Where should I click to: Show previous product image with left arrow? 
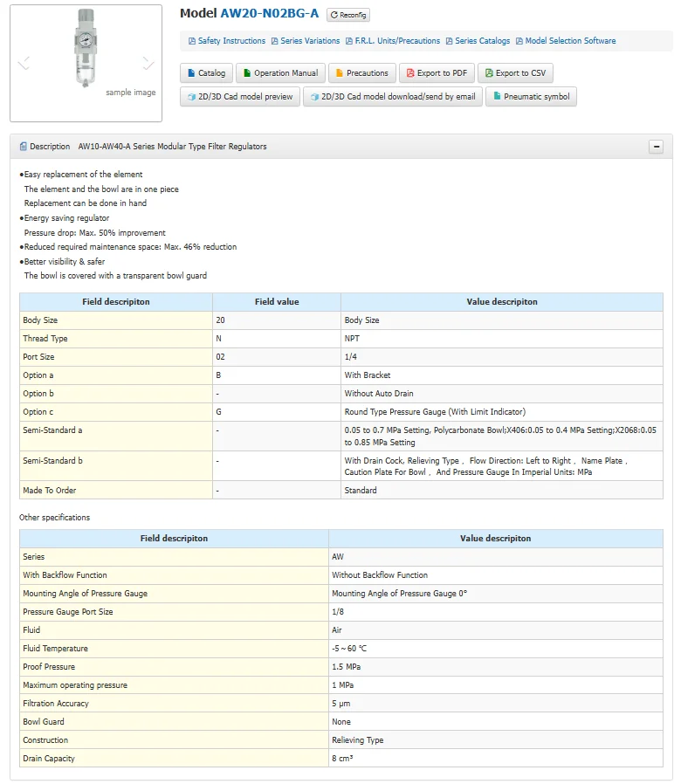point(24,63)
